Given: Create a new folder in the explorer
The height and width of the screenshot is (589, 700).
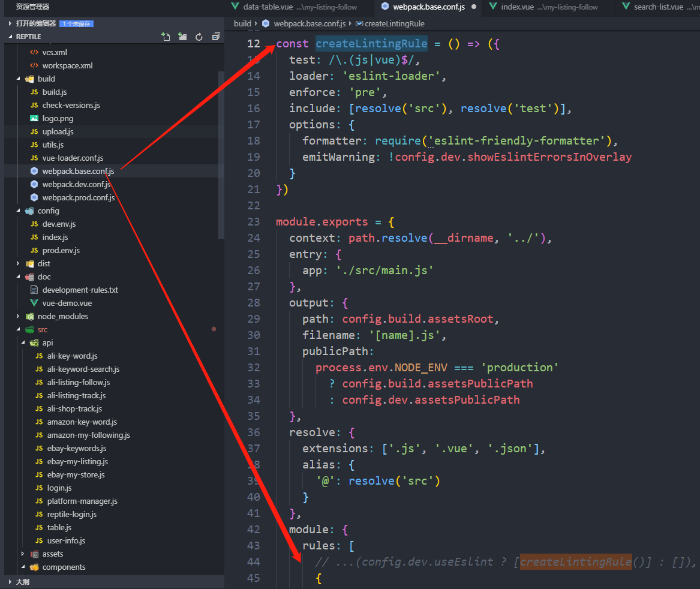Looking at the screenshot, I should 182,36.
